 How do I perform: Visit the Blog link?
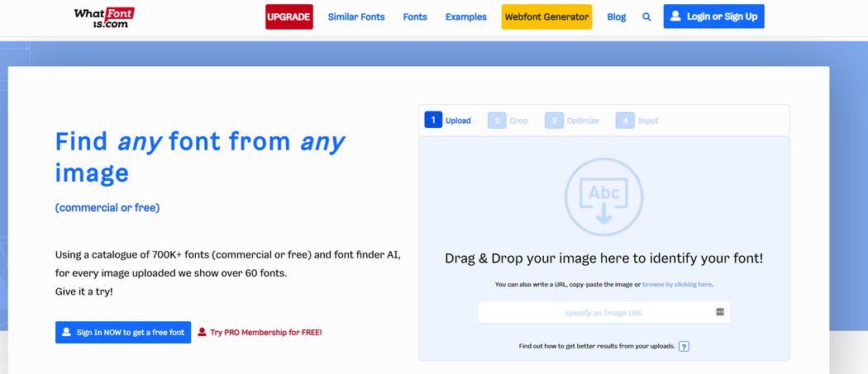pyautogui.click(x=617, y=17)
